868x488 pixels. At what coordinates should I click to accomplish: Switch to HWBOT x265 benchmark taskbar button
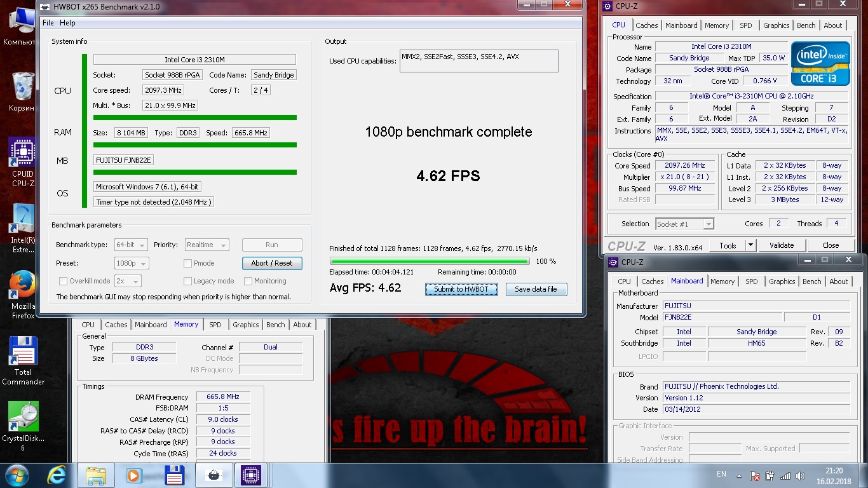point(214,475)
